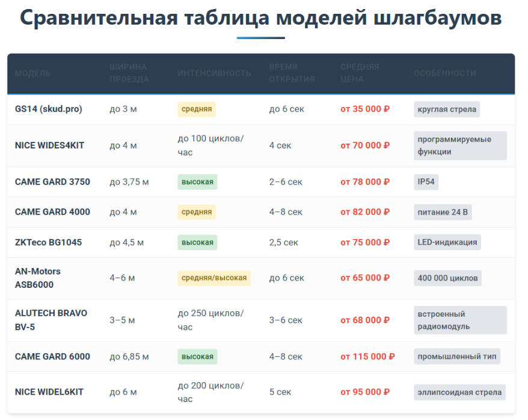Select the 'CAME GARD 6000' model name

[x=52, y=356]
